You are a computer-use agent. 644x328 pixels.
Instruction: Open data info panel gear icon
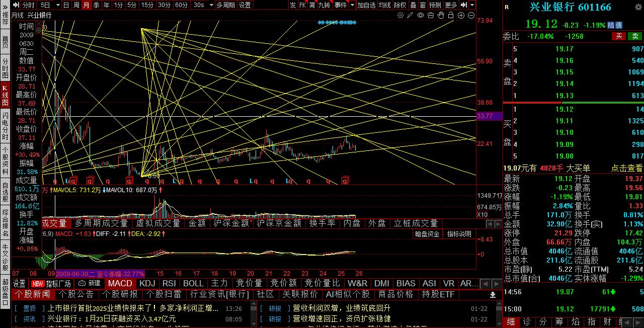click(x=39, y=30)
